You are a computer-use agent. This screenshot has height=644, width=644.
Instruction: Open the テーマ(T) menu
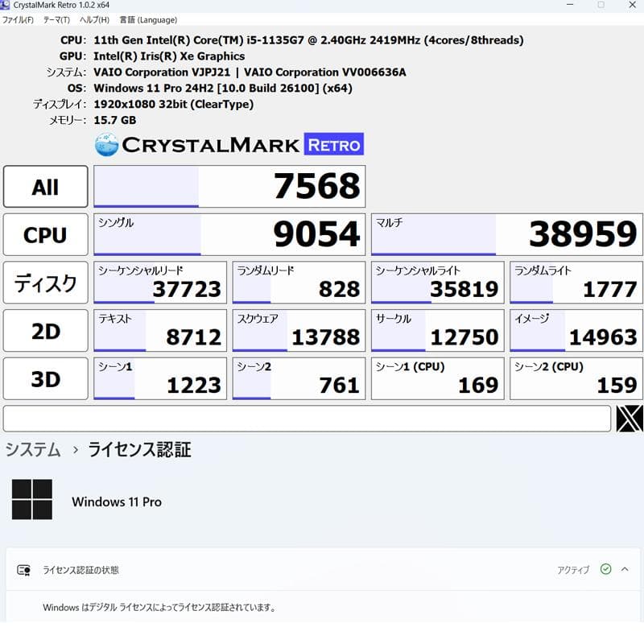coord(56,19)
